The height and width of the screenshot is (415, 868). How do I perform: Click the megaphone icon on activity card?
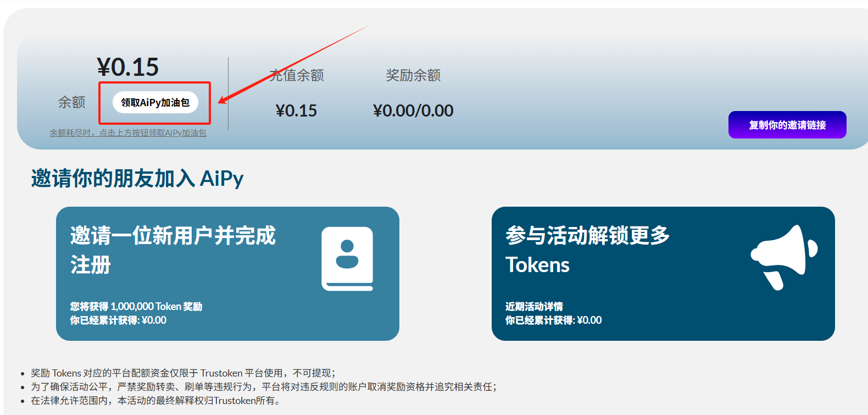pos(784,257)
